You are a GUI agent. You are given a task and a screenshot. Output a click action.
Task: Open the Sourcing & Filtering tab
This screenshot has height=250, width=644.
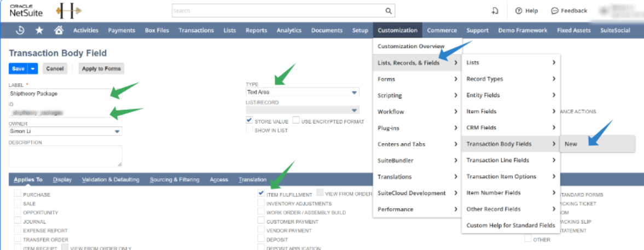pyautogui.click(x=175, y=180)
